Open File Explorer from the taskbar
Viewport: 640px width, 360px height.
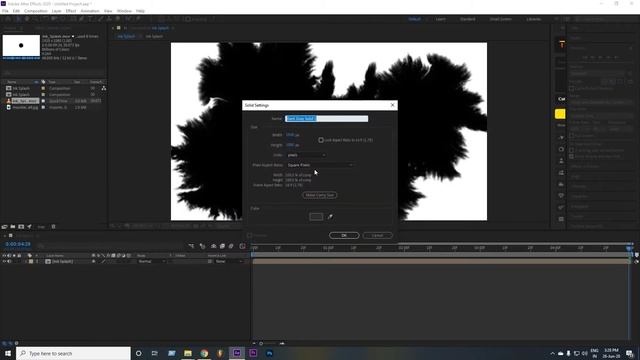[188, 353]
